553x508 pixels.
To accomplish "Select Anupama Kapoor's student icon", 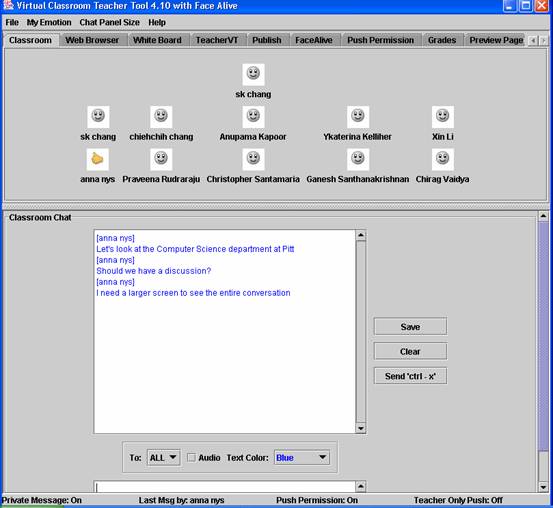I will tap(253, 117).
